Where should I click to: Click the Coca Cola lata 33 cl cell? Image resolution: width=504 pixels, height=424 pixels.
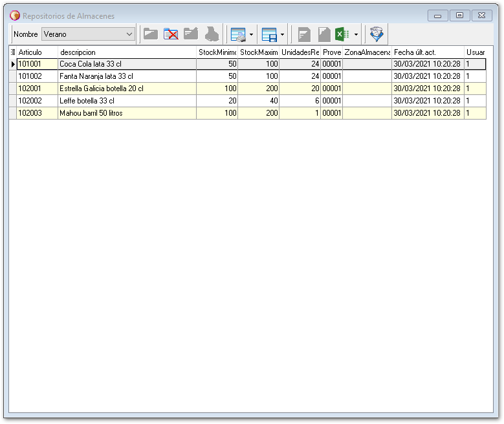[x=127, y=64]
